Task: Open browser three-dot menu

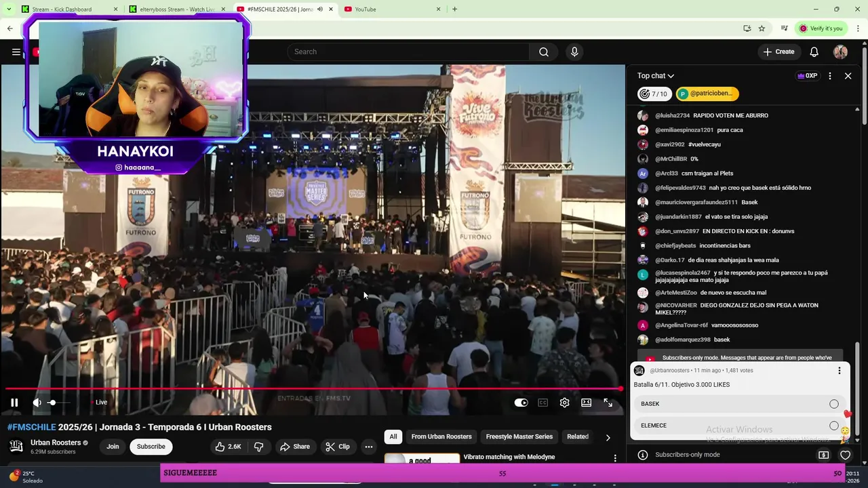Action: [858, 28]
